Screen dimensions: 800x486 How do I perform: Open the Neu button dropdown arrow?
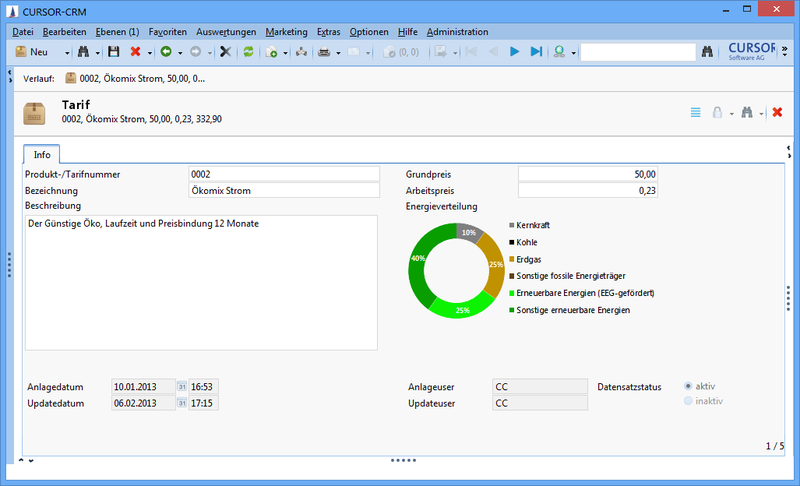65,51
